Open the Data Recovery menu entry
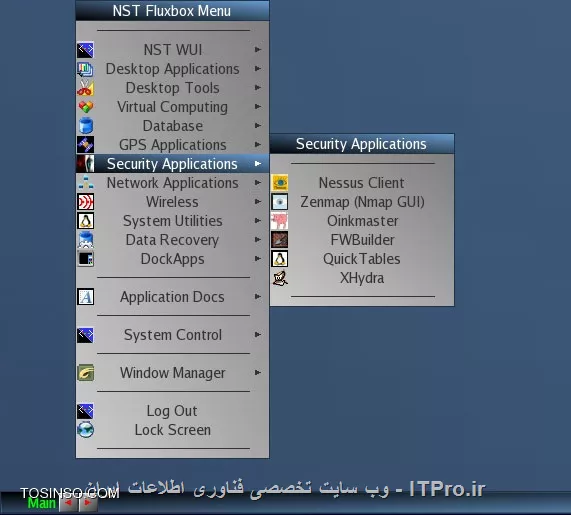571x515 pixels. coord(173,240)
